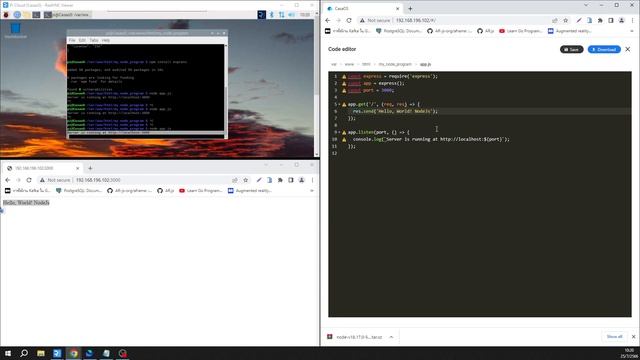Open File Explorer from Windows taskbar

41,353
